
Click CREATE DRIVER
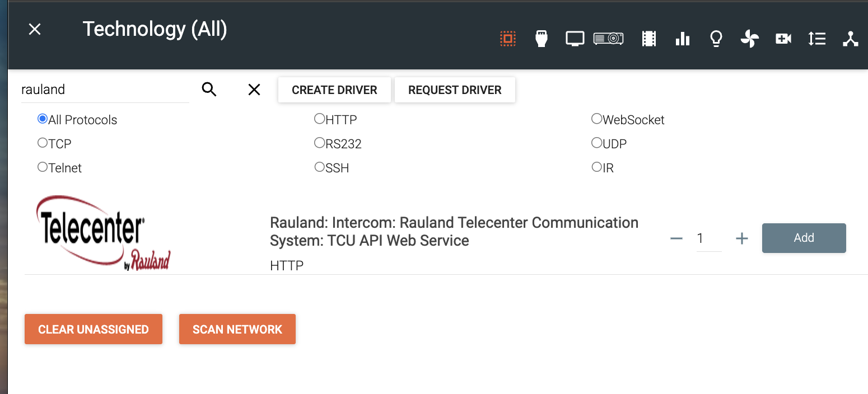coord(334,90)
